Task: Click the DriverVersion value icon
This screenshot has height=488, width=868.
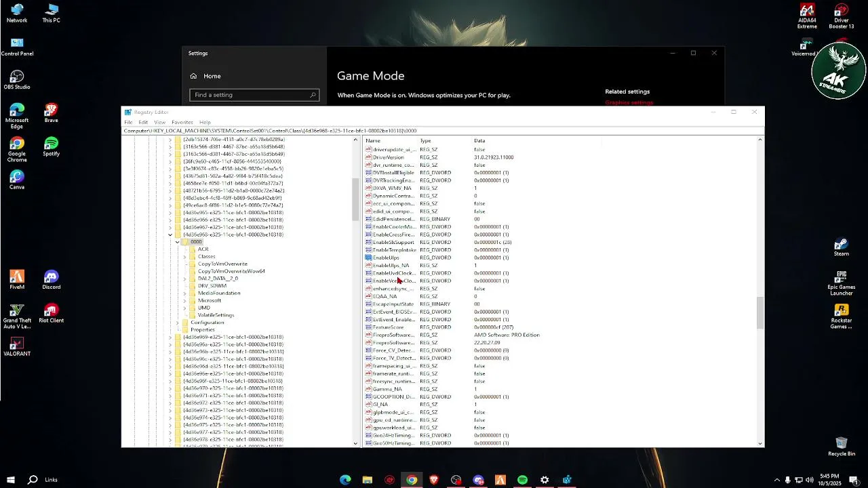Action: (x=368, y=157)
